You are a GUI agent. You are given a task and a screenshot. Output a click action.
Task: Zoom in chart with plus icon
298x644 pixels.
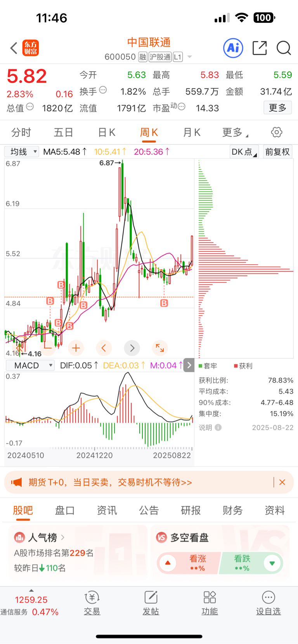[x=76, y=348]
